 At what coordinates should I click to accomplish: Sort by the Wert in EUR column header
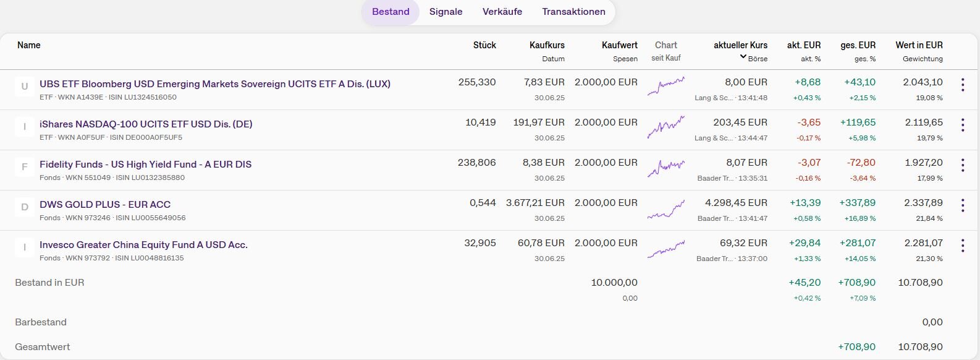click(919, 45)
